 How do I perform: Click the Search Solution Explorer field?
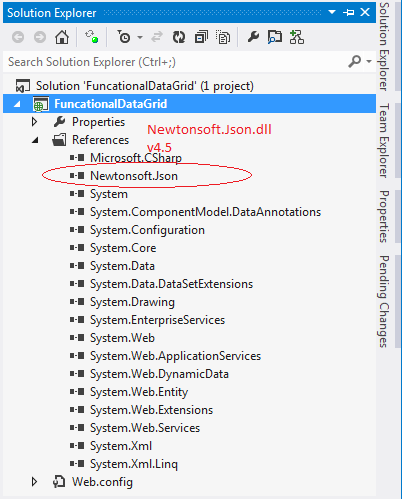(x=177, y=62)
